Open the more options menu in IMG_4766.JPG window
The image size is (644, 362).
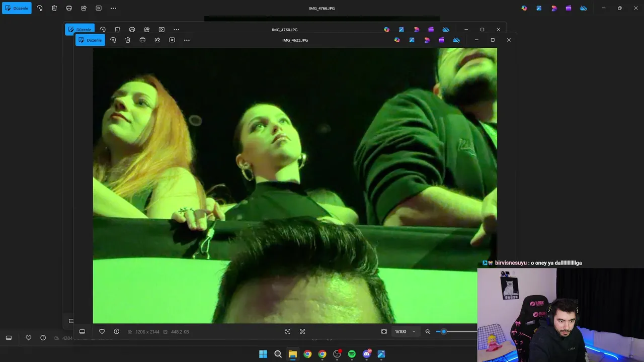click(113, 8)
